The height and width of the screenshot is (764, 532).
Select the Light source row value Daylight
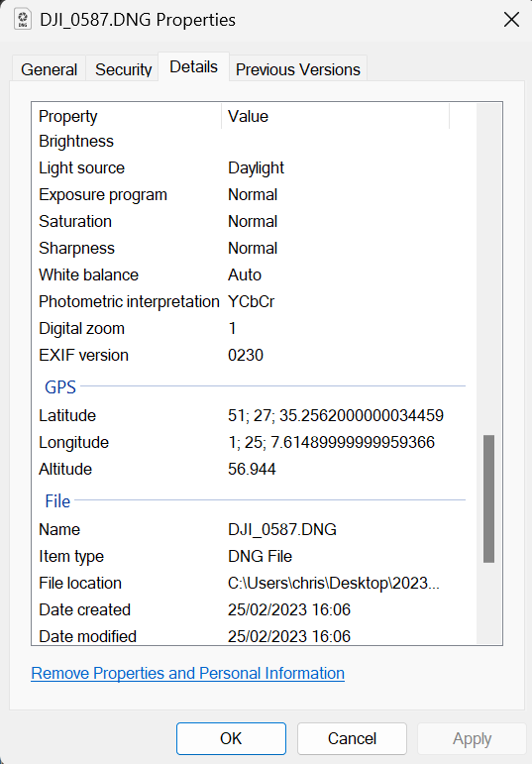click(x=256, y=167)
